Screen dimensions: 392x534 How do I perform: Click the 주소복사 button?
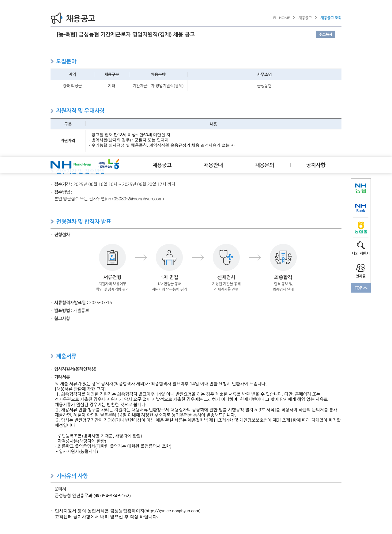click(x=326, y=34)
